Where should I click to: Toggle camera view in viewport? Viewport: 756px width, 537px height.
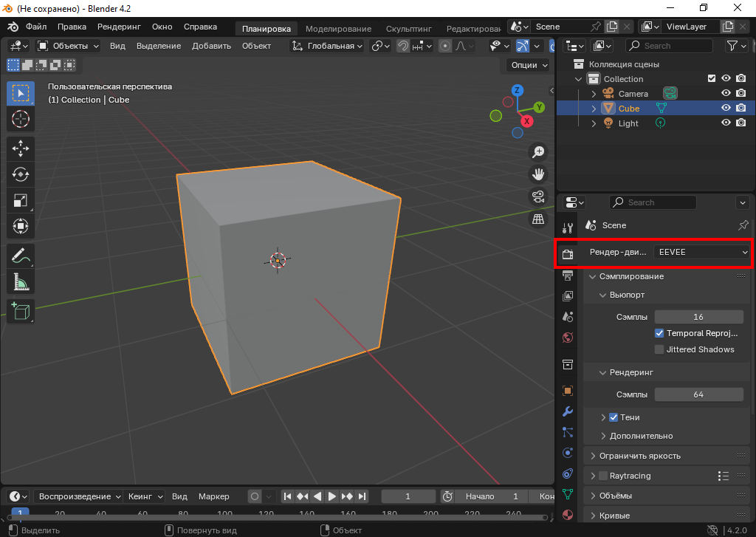pyautogui.click(x=538, y=196)
